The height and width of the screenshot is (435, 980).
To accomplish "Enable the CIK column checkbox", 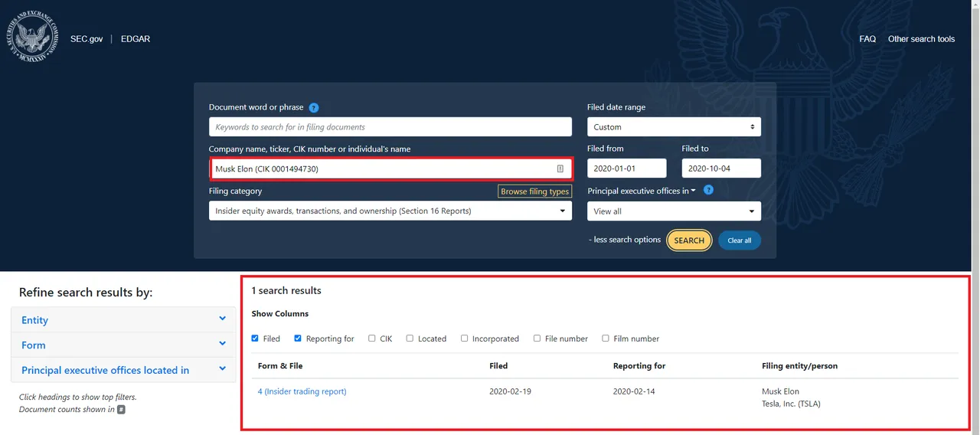I will click(x=372, y=338).
